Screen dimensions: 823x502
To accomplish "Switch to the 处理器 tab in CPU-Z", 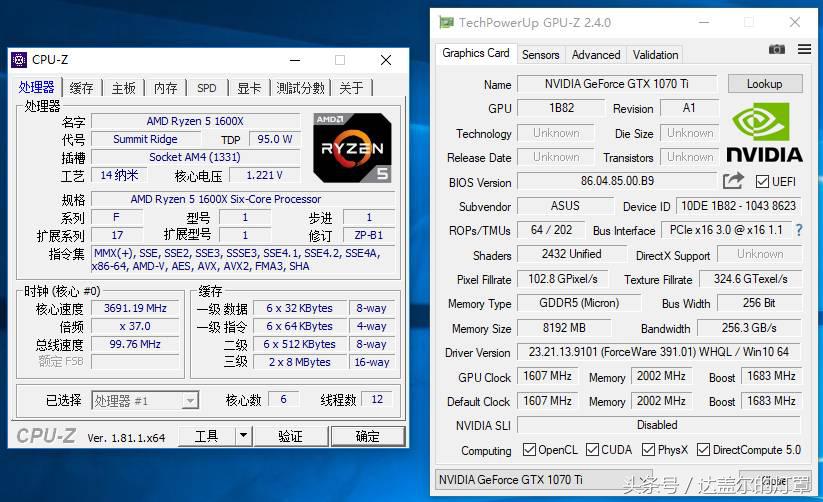I will pos(36,88).
